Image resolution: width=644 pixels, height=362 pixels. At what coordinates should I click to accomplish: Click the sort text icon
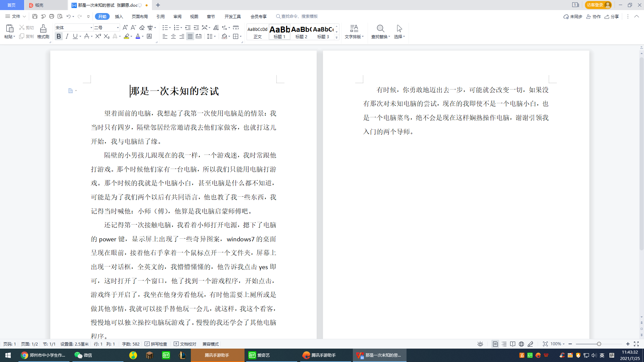pos(216,27)
